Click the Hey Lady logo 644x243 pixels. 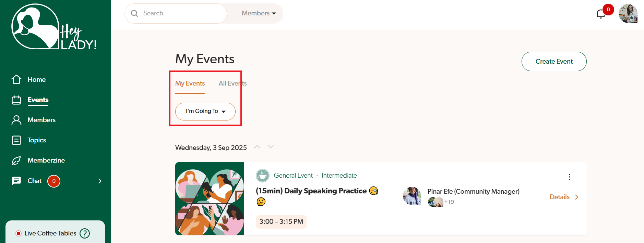pyautogui.click(x=54, y=27)
